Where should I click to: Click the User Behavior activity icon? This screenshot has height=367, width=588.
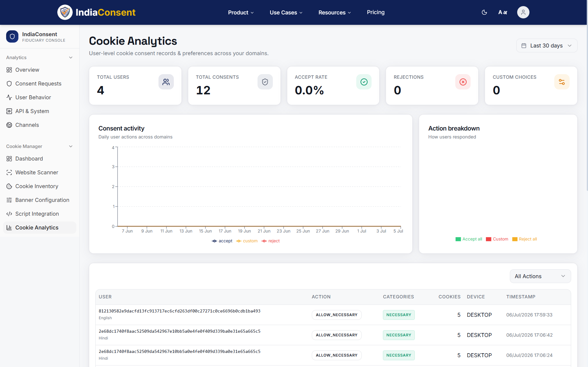9,97
